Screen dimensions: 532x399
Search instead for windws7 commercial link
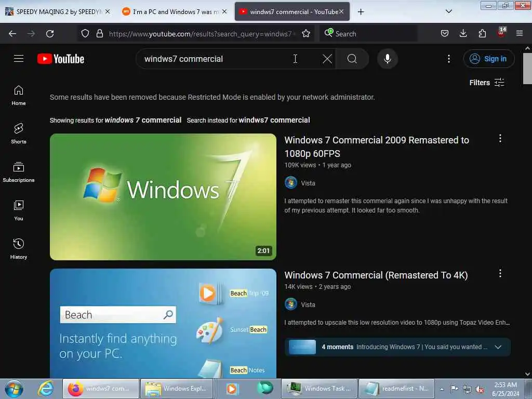point(274,120)
